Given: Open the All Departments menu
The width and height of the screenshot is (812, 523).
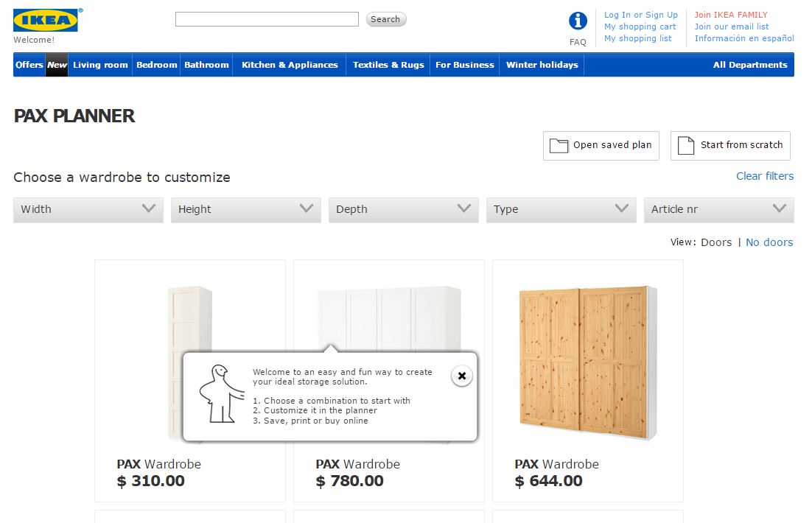Looking at the screenshot, I should [x=749, y=65].
